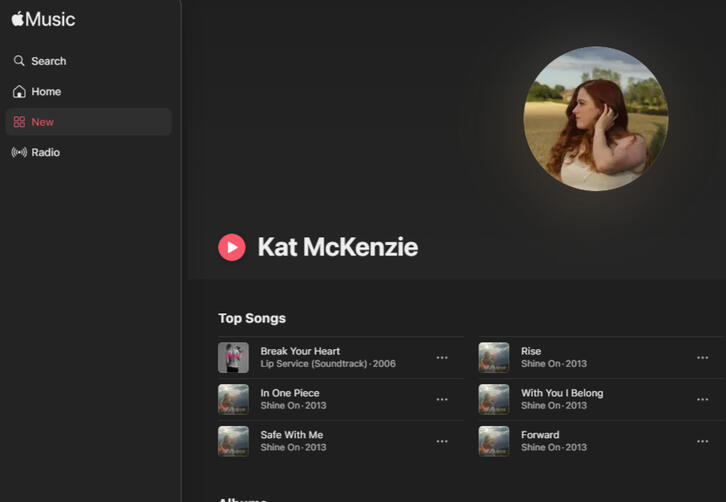The height and width of the screenshot is (502, 726).
Task: Open more options for Forward
Action: 702,441
